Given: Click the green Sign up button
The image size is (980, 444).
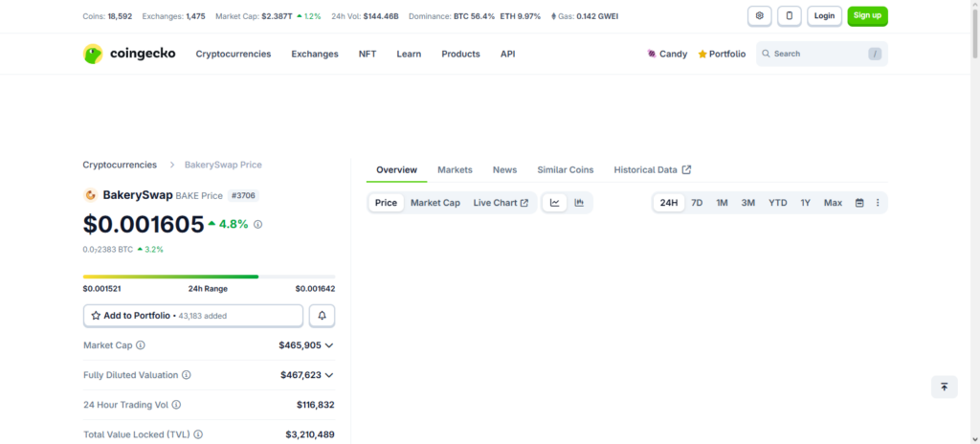Looking at the screenshot, I should [867, 16].
